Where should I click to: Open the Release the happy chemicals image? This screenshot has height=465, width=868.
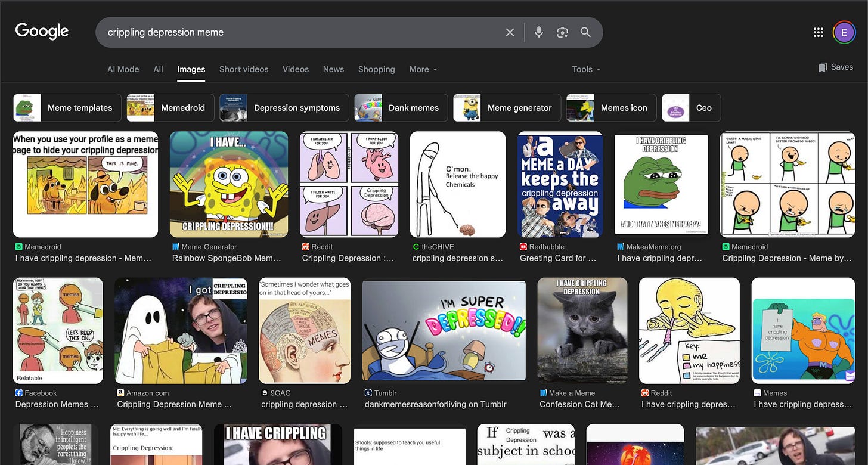pyautogui.click(x=458, y=185)
